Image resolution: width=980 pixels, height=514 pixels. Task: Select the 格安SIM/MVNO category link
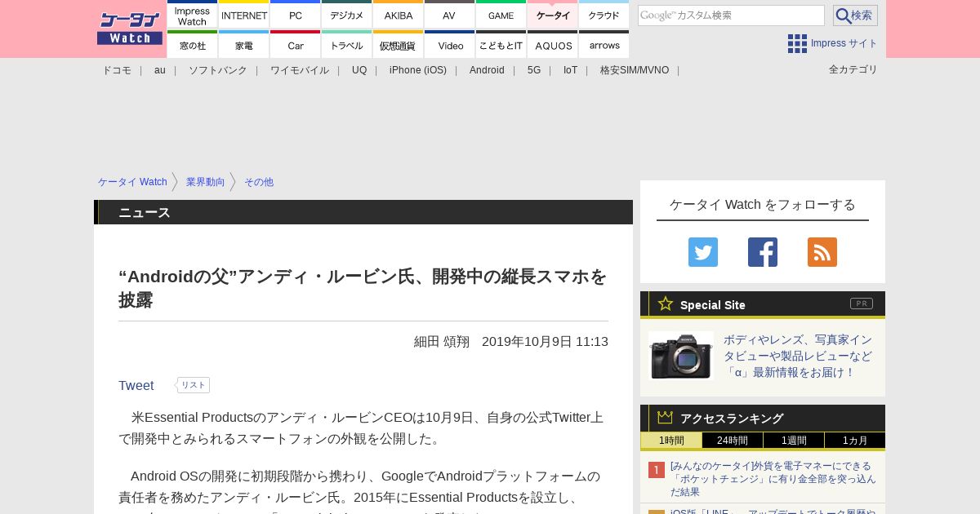635,70
